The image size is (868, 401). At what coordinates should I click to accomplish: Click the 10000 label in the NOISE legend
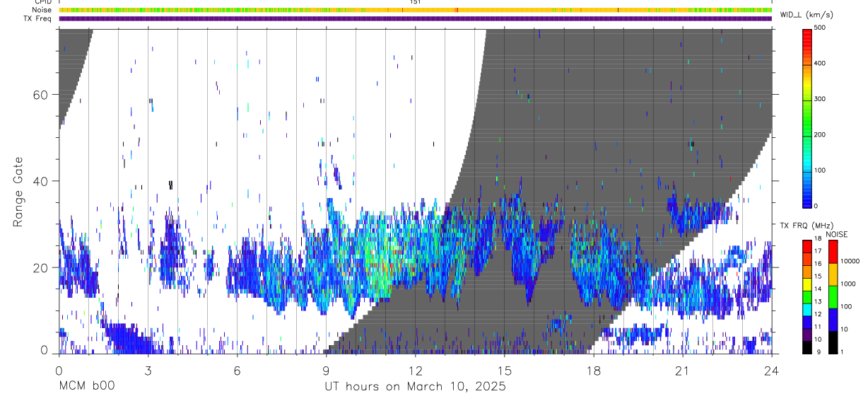pos(850,261)
